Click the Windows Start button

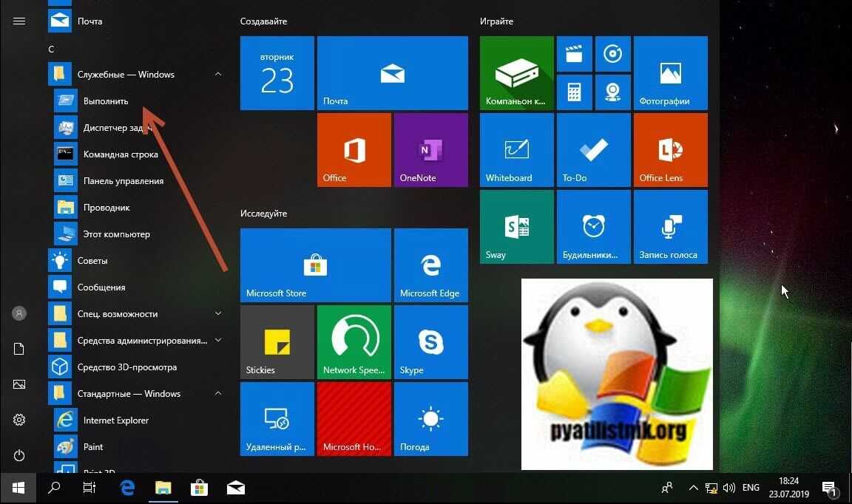tap(18, 488)
